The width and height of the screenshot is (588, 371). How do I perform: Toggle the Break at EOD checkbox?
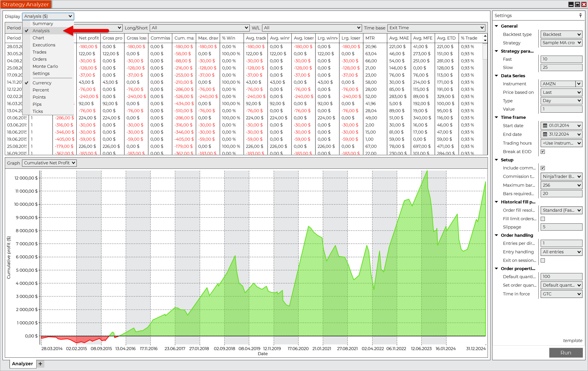click(x=543, y=151)
